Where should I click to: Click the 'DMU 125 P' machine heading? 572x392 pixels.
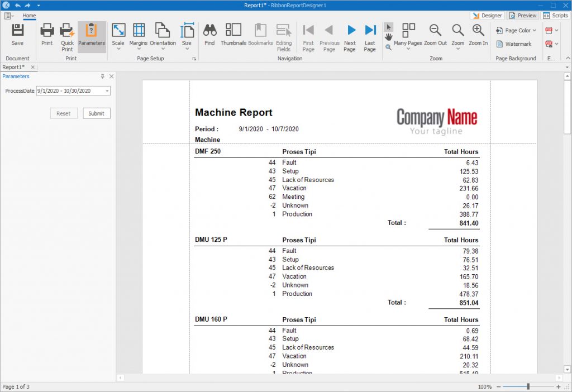pos(211,240)
